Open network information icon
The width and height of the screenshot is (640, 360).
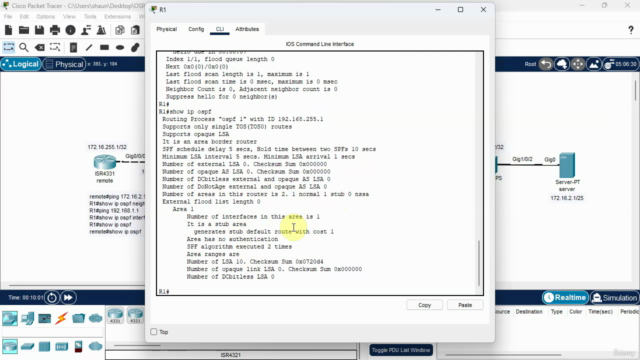(x=70, y=30)
